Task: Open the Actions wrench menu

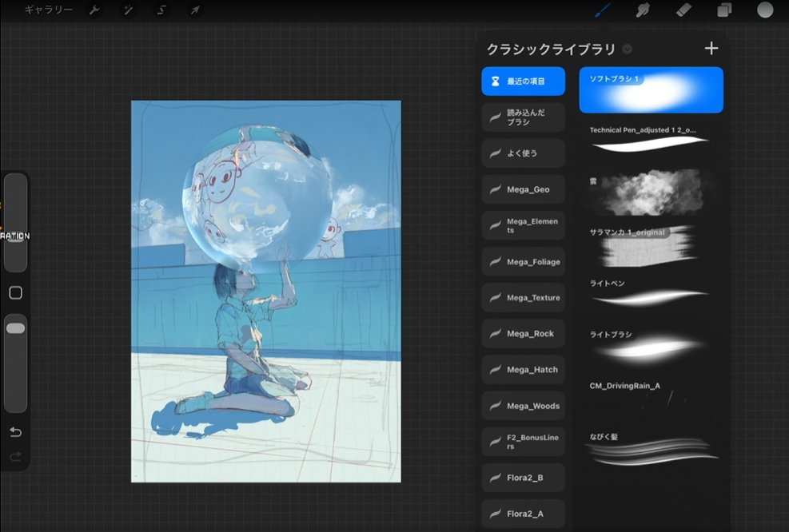Action: tap(94, 10)
